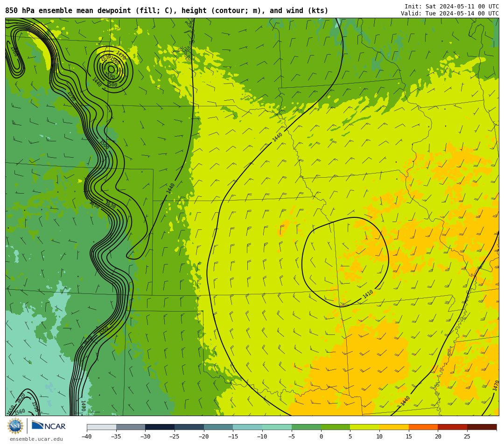Click the positive '10' colorbar tick label
Image resolution: width=504 pixels, height=445 pixels.
pos(379,437)
